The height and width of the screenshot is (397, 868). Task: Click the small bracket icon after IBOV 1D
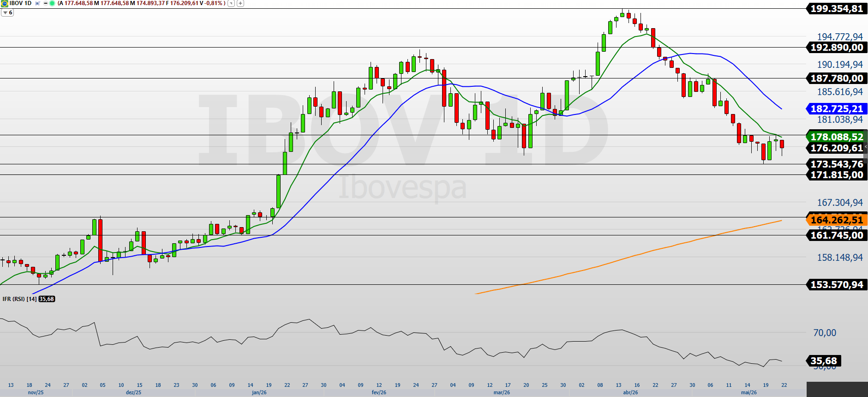click(x=38, y=3)
